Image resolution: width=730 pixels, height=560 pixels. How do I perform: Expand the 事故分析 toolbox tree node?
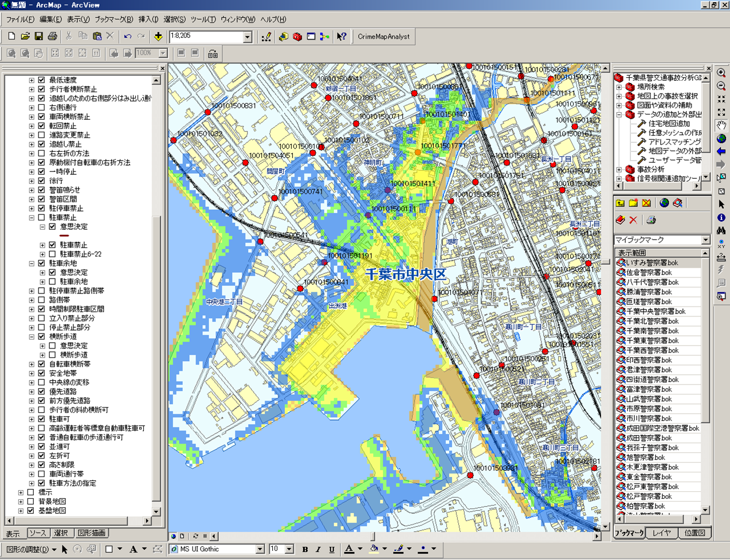coord(619,170)
